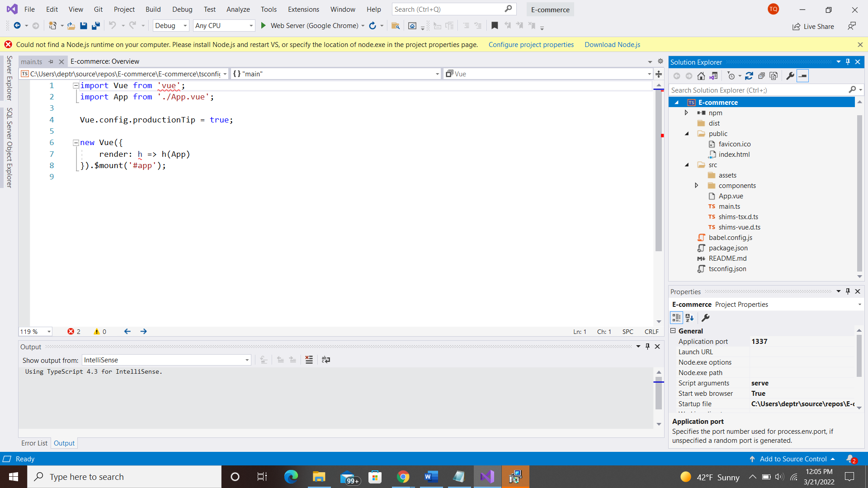
Task: Click the Search (Ctrl+Q) box
Action: pyautogui.click(x=453, y=9)
